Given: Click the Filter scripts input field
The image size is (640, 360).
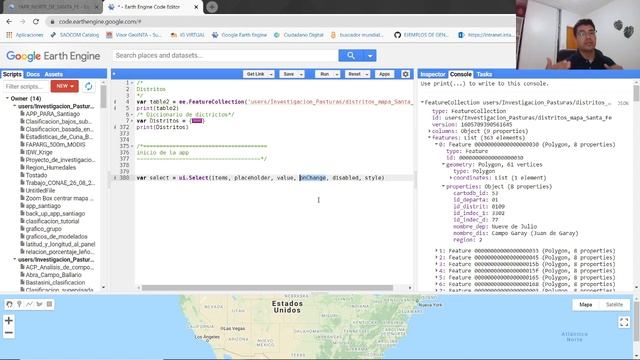Looking at the screenshot, I should click(26, 86).
